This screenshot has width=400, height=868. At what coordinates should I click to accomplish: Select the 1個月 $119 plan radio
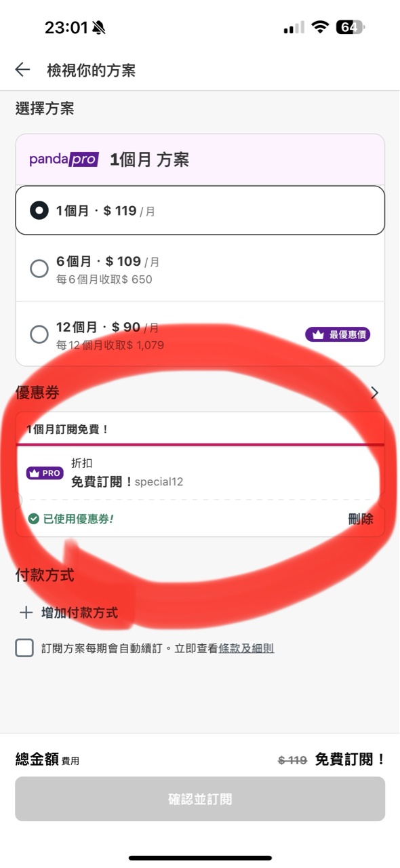[x=39, y=211]
